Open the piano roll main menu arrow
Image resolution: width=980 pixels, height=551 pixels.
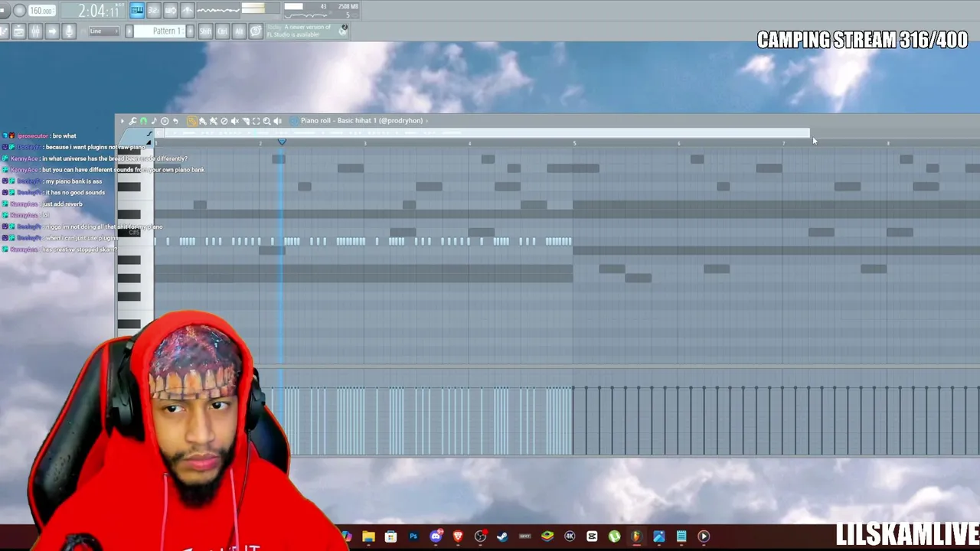pos(122,121)
